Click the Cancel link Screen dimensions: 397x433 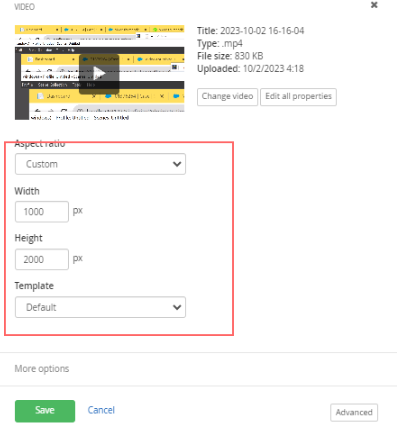(x=101, y=410)
